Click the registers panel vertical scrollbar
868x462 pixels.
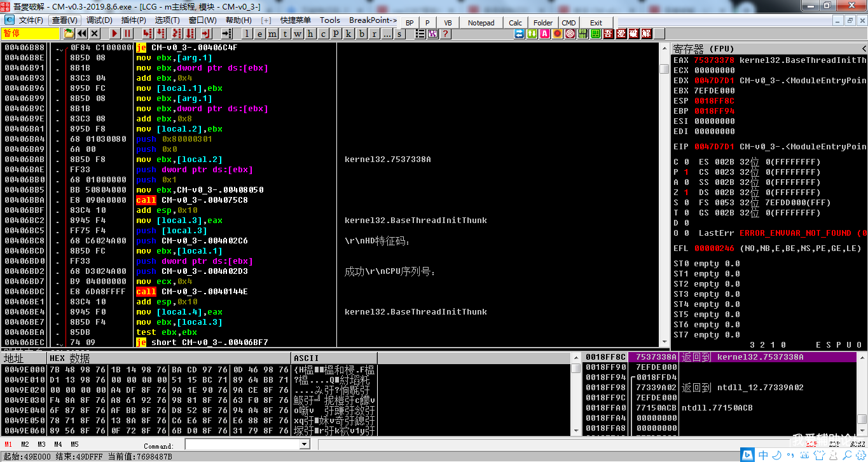click(665, 191)
